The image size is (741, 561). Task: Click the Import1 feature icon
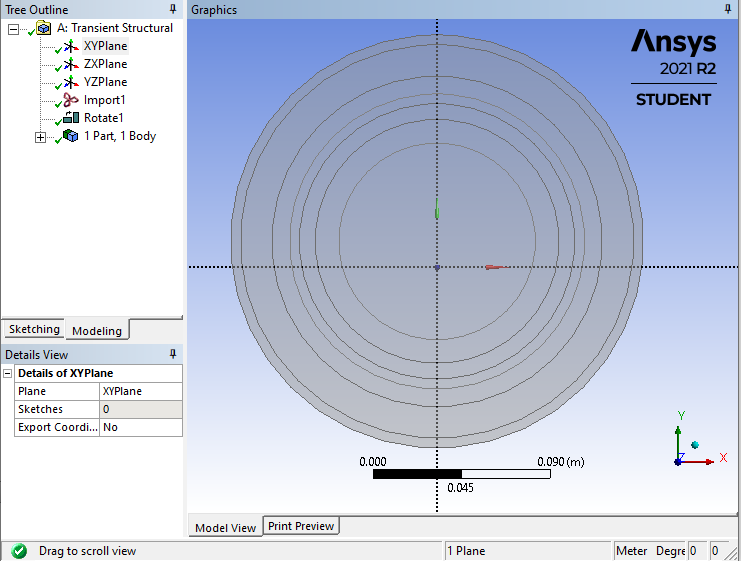click(x=70, y=100)
